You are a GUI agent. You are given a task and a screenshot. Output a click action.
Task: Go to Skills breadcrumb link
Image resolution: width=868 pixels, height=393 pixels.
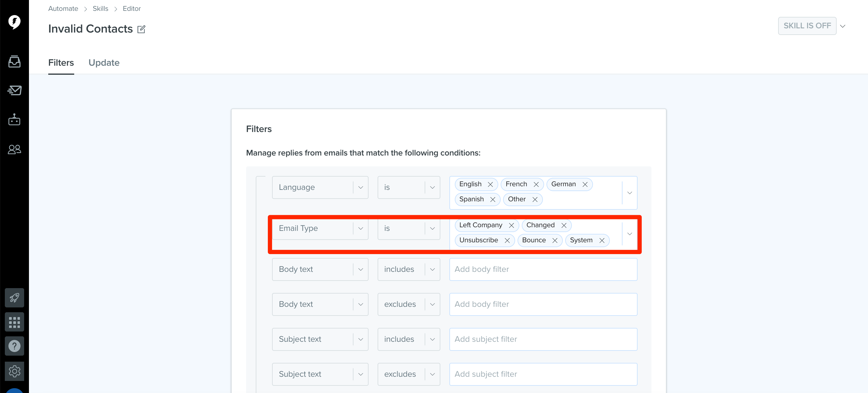click(x=100, y=9)
